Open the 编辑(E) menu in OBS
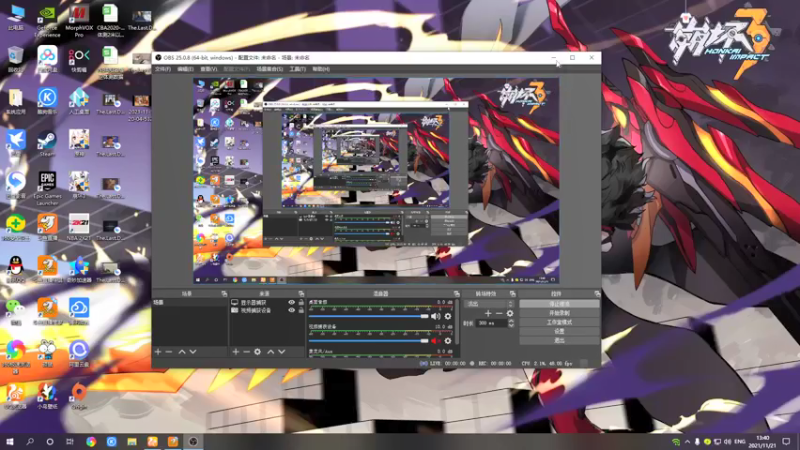The width and height of the screenshot is (800, 450). [x=185, y=69]
